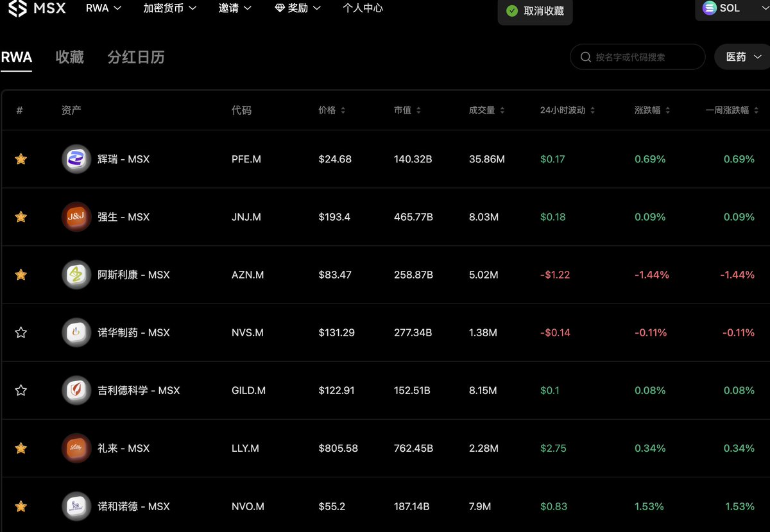Click price $805.58
This screenshot has height=532, width=770.
(338, 448)
